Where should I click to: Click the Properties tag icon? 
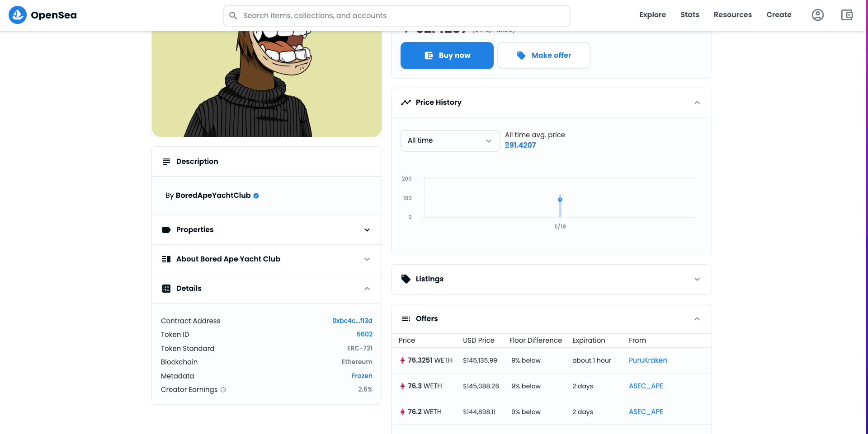coord(166,230)
